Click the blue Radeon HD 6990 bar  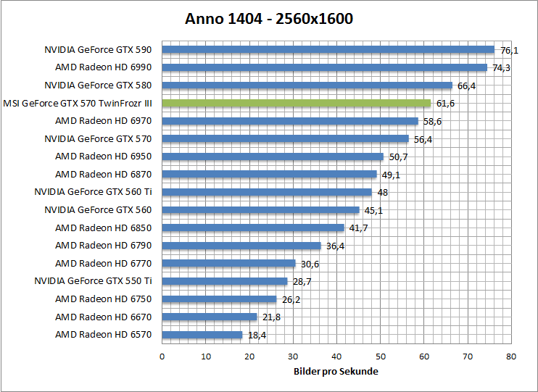click(x=325, y=67)
